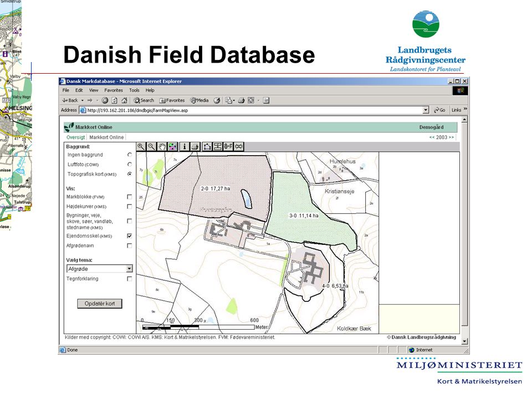Go to next year link >>

pyautogui.click(x=451, y=137)
